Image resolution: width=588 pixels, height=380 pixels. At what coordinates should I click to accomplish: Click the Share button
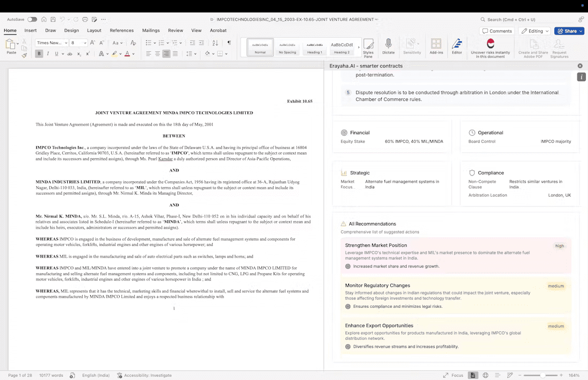click(x=569, y=31)
